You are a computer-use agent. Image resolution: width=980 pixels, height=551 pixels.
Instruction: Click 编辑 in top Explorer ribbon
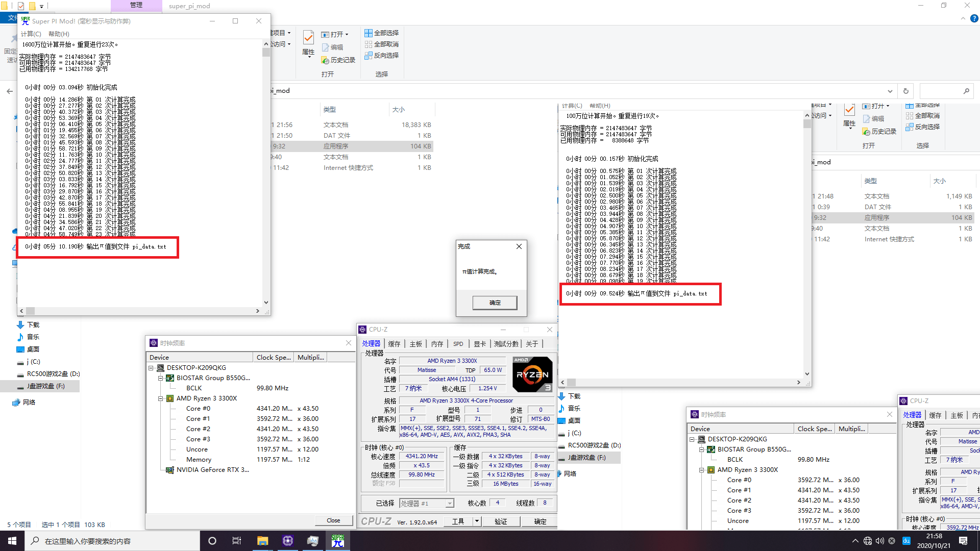[332, 47]
